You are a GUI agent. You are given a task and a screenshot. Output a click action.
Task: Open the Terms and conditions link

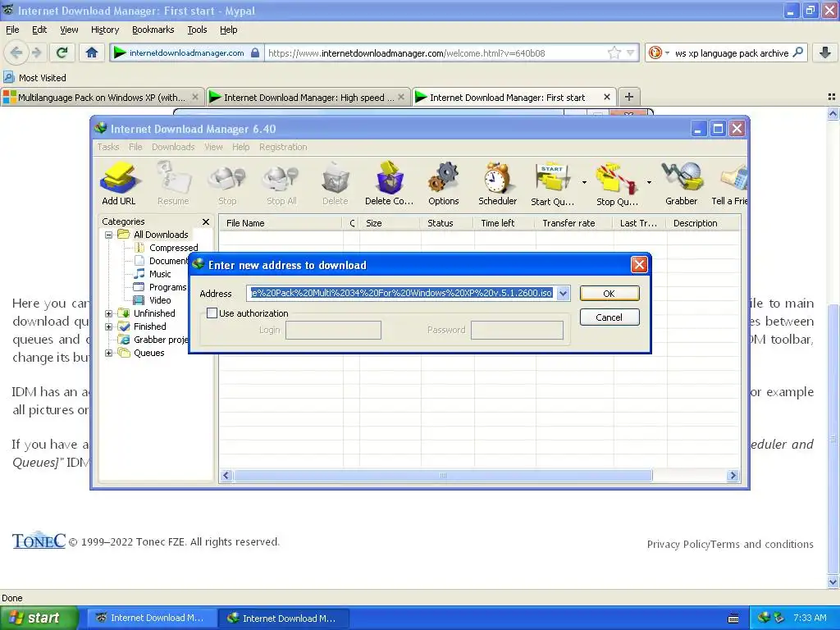pyautogui.click(x=762, y=544)
